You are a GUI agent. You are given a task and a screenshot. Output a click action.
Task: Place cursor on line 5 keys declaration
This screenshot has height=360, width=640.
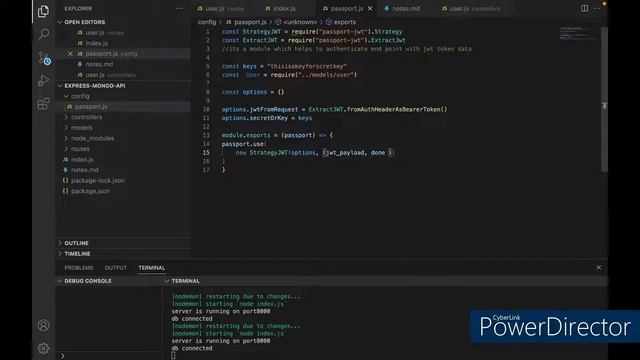click(x=284, y=66)
